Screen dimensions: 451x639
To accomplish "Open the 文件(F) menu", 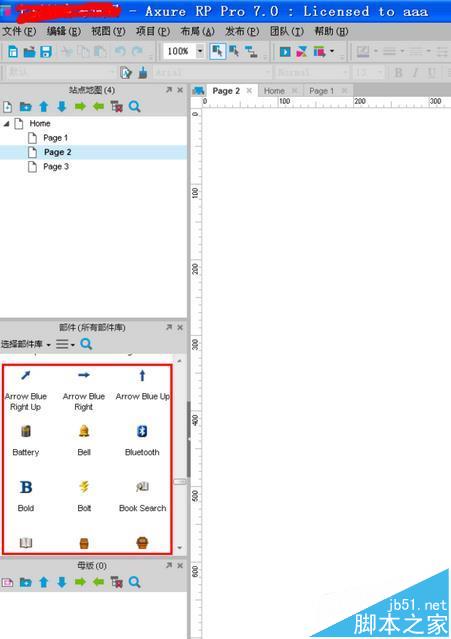I will [19, 31].
